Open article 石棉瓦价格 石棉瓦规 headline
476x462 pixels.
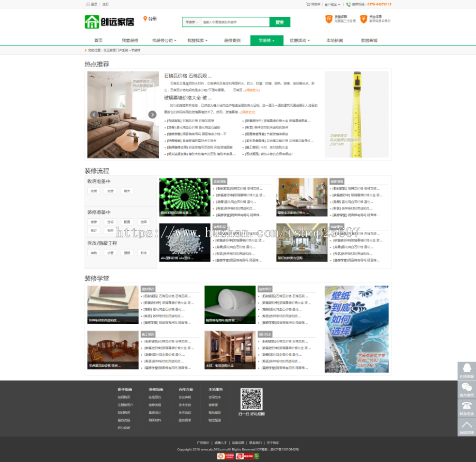tap(188, 76)
